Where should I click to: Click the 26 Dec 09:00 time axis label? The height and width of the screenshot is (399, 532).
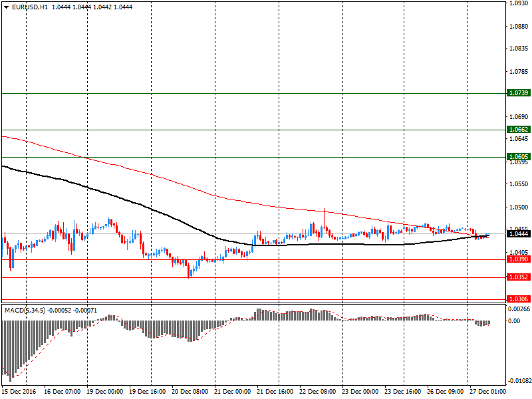tap(445, 392)
